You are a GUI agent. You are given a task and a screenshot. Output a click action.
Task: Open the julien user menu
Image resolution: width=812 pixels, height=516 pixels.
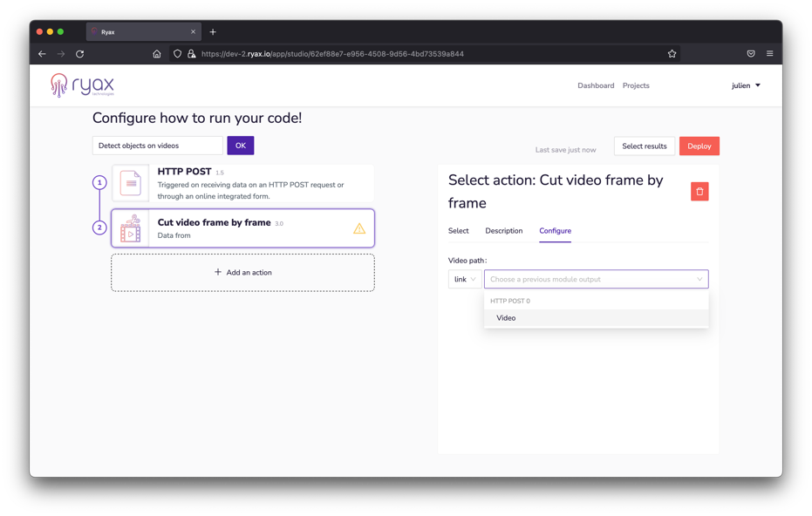pos(746,85)
